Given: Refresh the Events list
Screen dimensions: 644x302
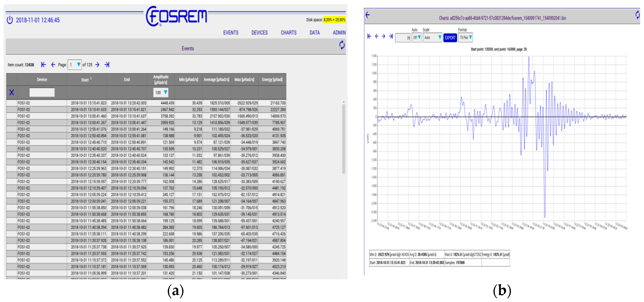Looking at the screenshot, I should point(342,45).
